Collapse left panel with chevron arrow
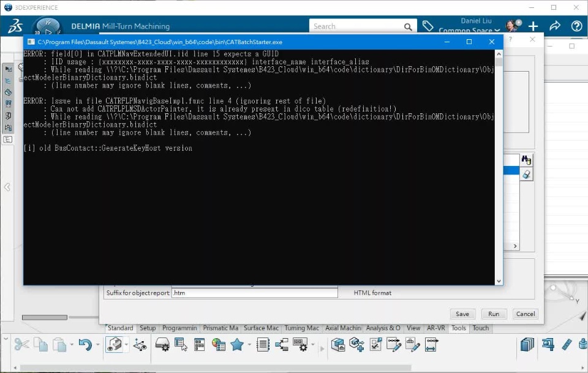 point(7,187)
